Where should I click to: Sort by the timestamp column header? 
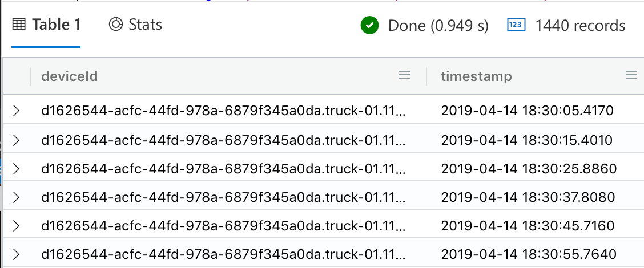click(x=476, y=76)
